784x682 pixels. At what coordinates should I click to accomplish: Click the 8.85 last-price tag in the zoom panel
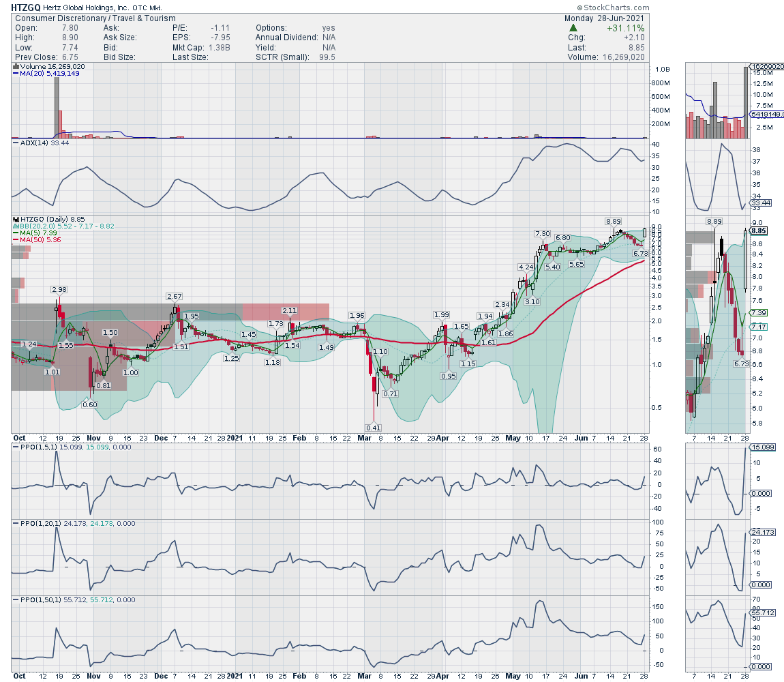[759, 231]
